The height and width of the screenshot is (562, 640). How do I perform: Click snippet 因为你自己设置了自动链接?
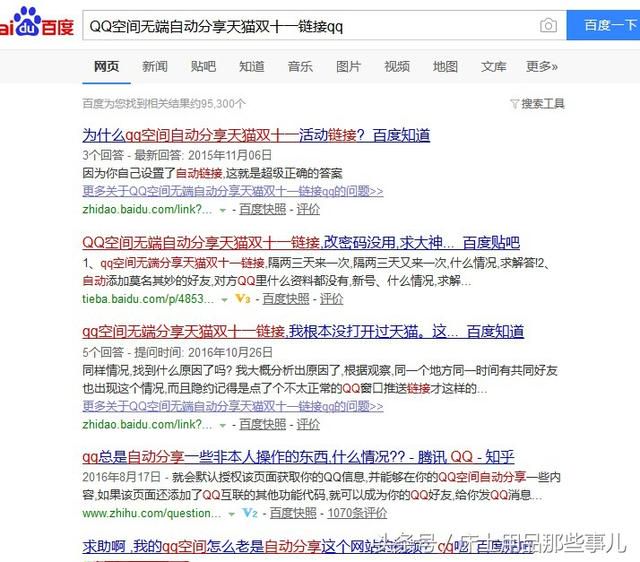212,173
